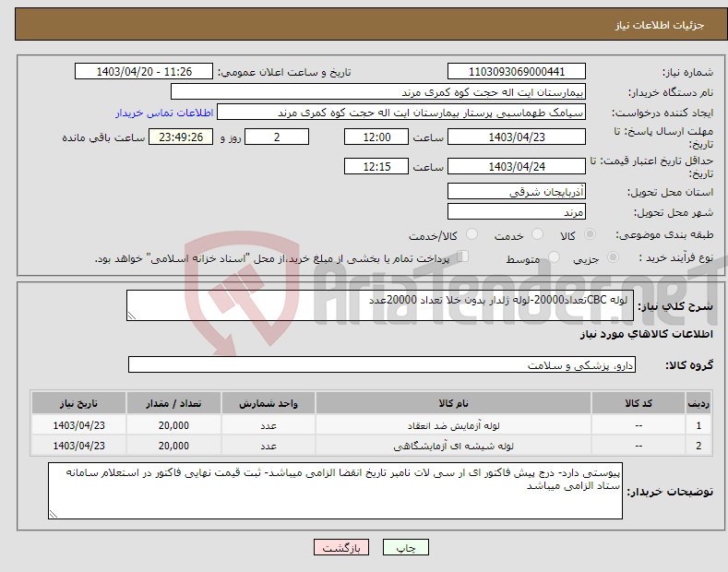Toggle the Islamic treasury payment checkbox
The width and height of the screenshot is (728, 572).
[x=463, y=256]
